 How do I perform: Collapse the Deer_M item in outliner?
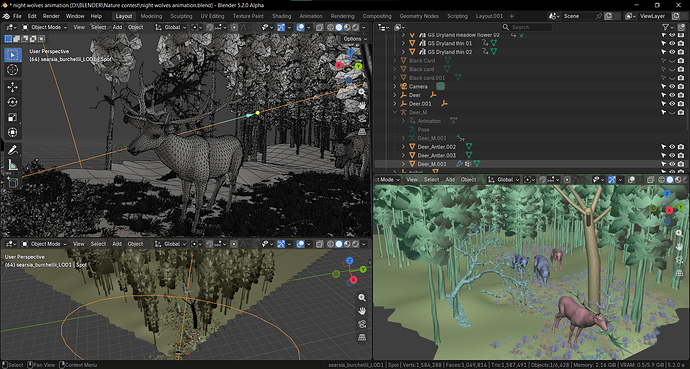coord(395,112)
